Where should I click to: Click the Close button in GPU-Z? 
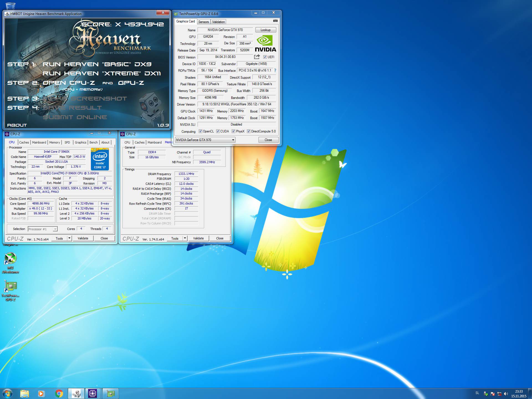268,140
